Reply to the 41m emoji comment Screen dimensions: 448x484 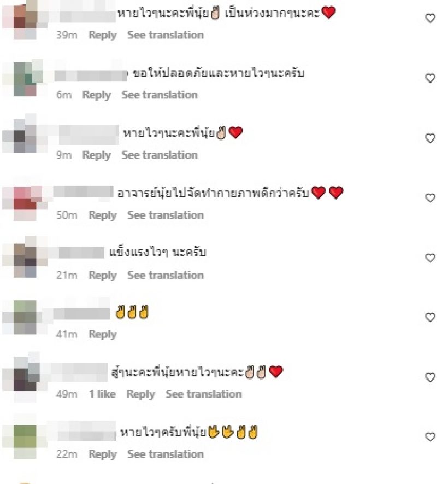[102, 334]
